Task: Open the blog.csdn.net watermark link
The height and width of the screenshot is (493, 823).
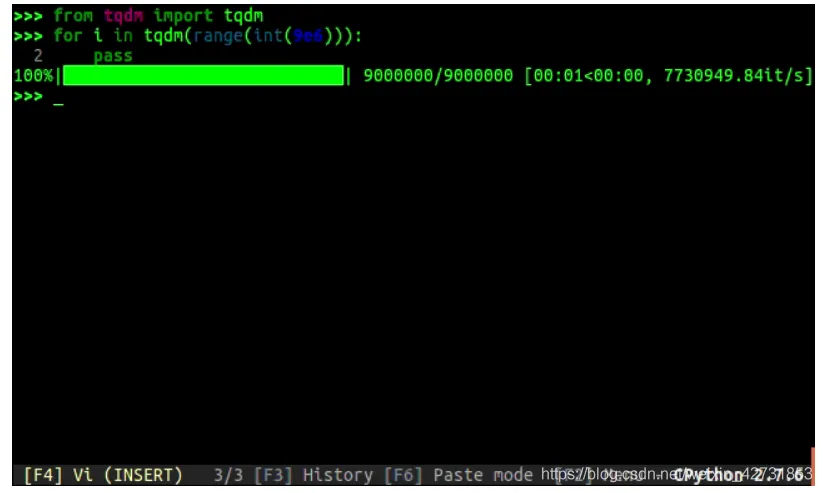Action: (676, 474)
